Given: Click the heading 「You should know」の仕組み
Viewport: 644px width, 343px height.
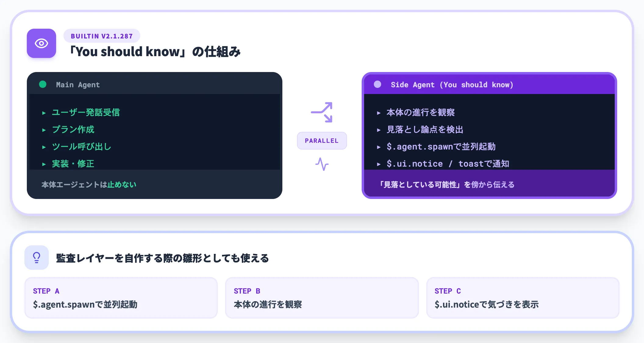Looking at the screenshot, I should 155,52.
